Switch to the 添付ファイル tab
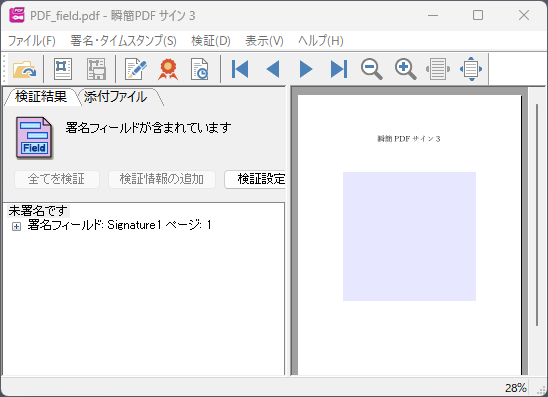Image resolution: width=548 pixels, height=397 pixels. 115,96
